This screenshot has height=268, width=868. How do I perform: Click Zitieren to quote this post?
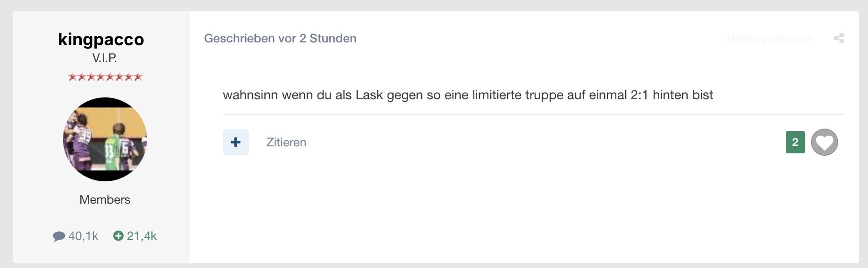pyautogui.click(x=286, y=142)
